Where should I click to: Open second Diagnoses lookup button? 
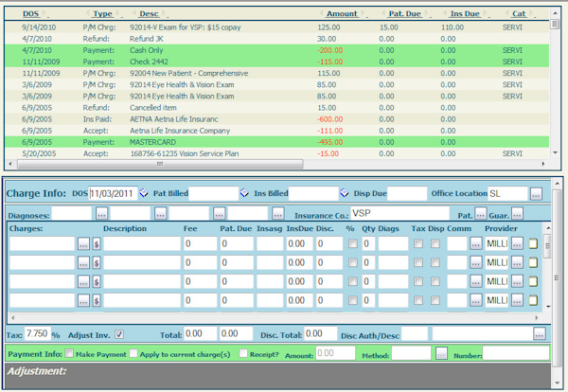[161, 213]
